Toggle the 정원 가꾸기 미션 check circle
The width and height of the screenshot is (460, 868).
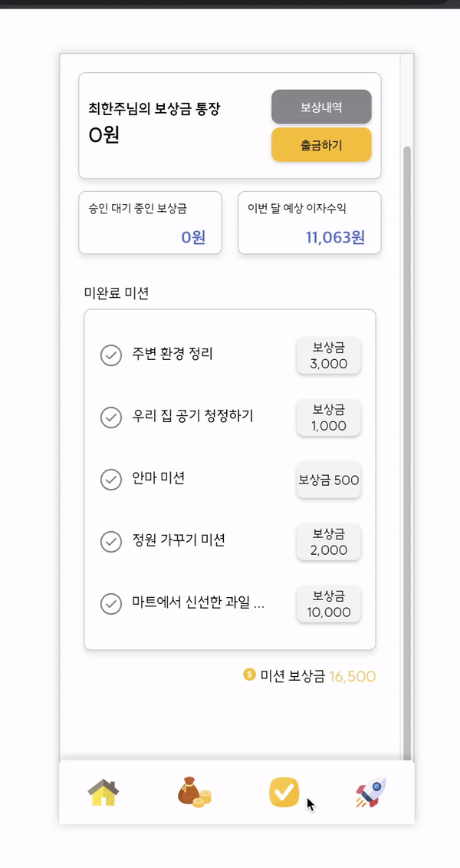[x=111, y=541]
